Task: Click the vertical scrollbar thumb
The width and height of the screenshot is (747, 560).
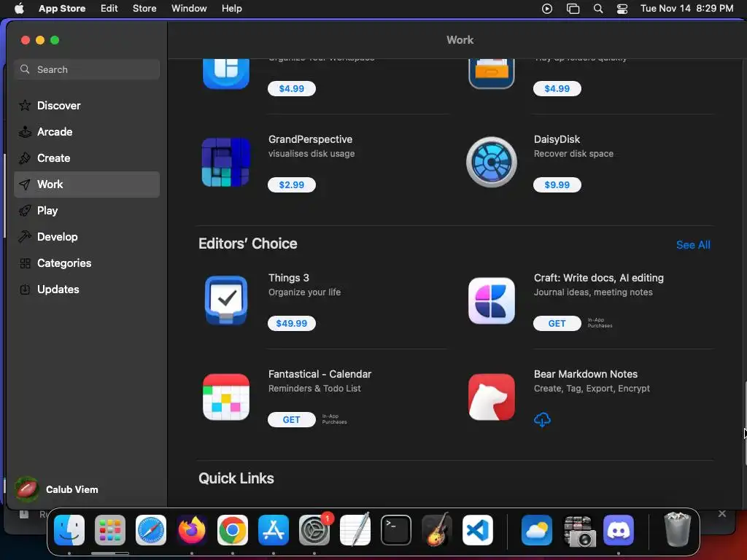Action: (x=745, y=423)
